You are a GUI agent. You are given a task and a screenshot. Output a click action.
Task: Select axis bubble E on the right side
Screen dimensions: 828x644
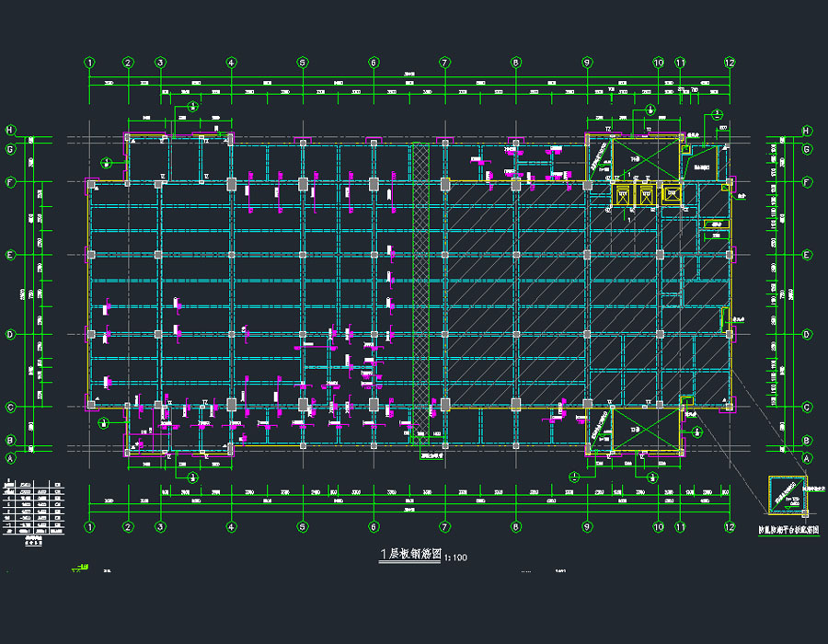pos(806,255)
